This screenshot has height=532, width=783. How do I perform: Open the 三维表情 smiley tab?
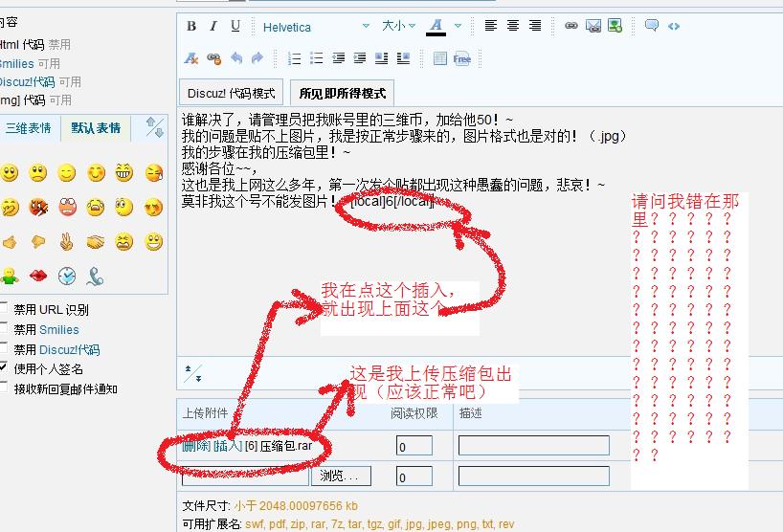pyautogui.click(x=29, y=128)
